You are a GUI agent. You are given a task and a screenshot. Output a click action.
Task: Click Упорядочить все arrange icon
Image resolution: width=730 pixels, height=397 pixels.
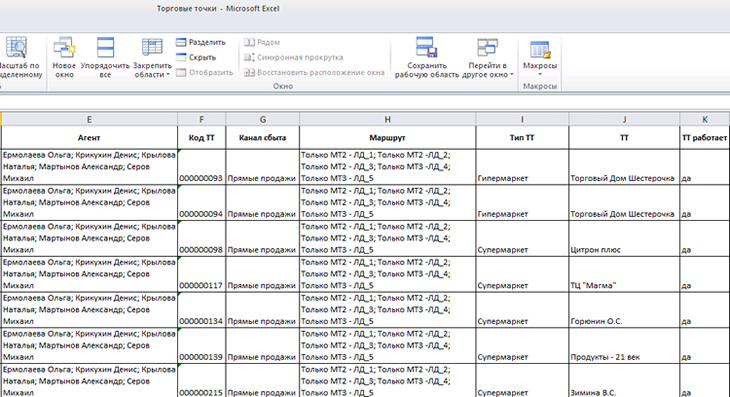[x=105, y=47]
